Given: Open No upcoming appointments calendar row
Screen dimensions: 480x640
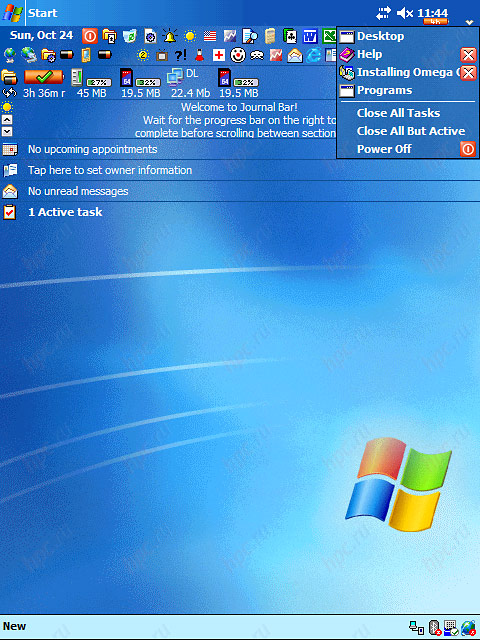Looking at the screenshot, I should [168, 149].
